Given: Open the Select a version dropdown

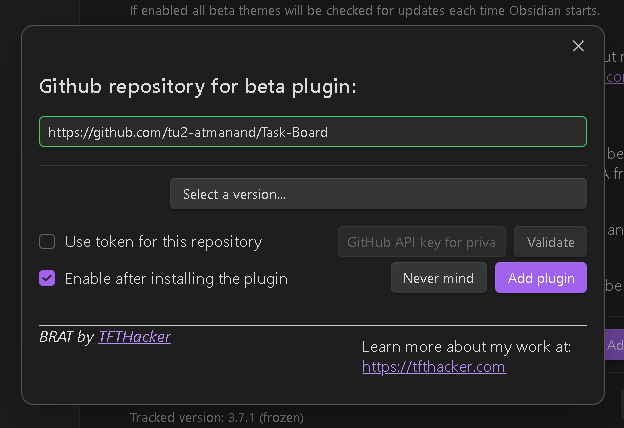Looking at the screenshot, I should (378, 194).
